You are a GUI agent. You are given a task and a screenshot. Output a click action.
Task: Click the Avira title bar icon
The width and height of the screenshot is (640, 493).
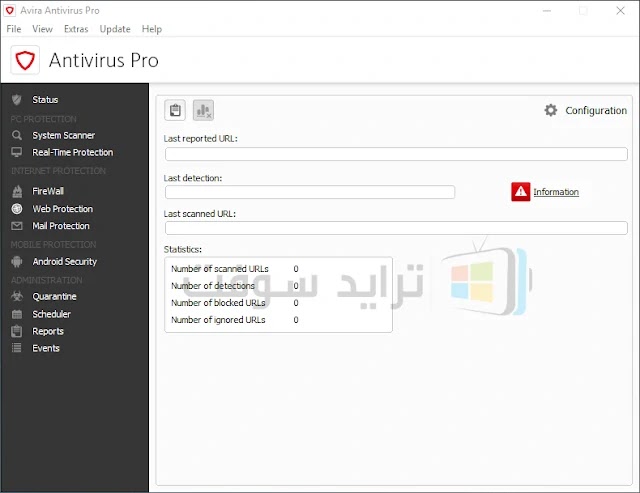pyautogui.click(x=10, y=10)
